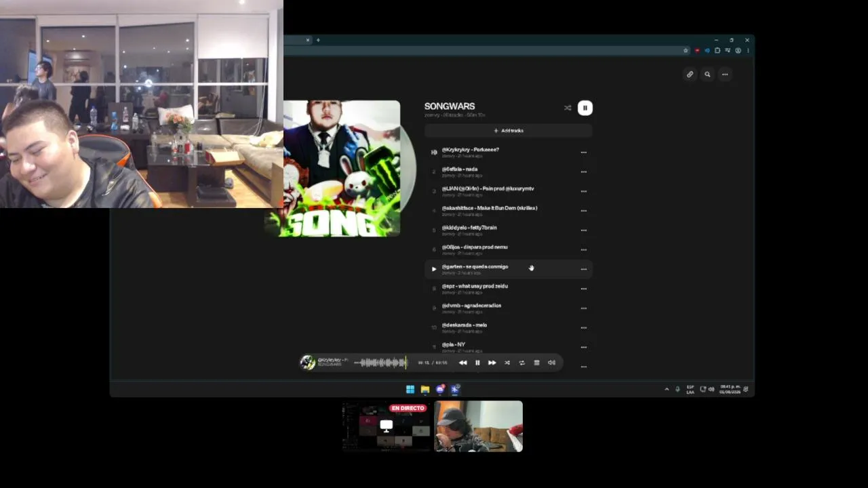Select the webcam thumbnail beside EN DIRECTO
This screenshot has width=868, height=488.
pyautogui.click(x=478, y=426)
